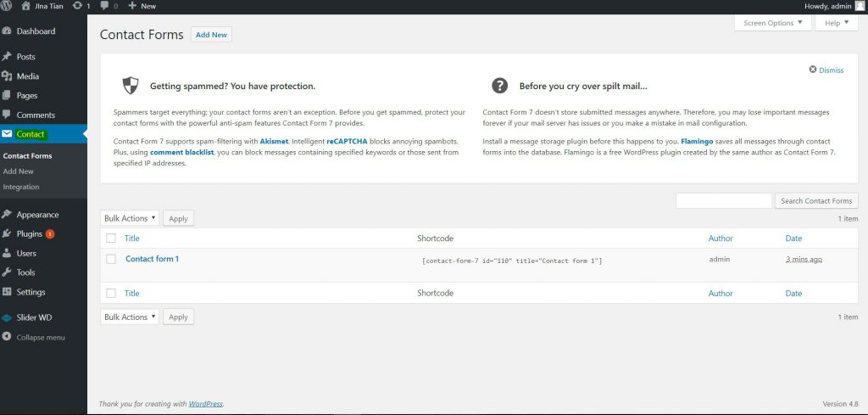Click the Dismiss X icon

[813, 70]
